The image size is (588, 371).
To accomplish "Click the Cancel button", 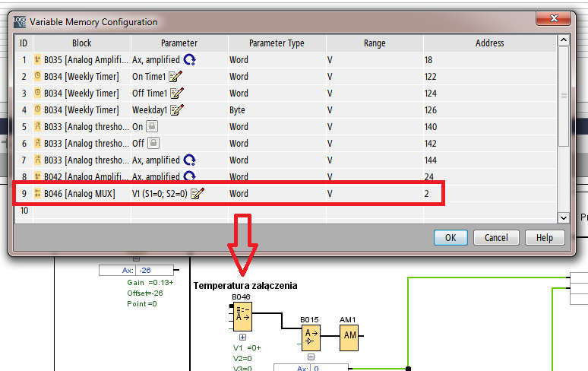I will 496,237.
